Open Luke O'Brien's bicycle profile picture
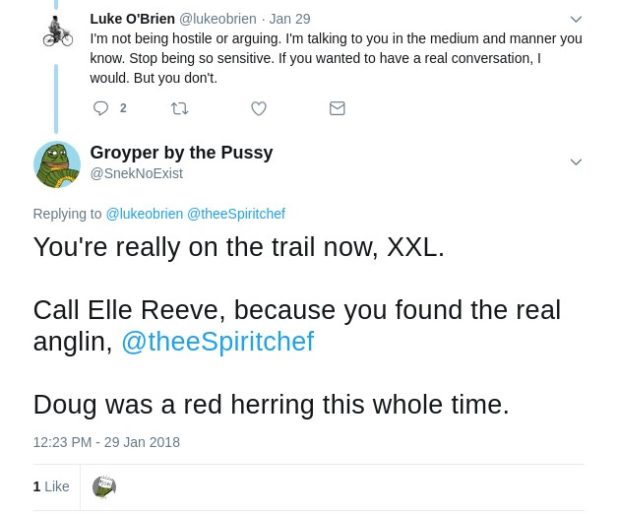Viewport: 618px width, 514px height. pos(58,31)
